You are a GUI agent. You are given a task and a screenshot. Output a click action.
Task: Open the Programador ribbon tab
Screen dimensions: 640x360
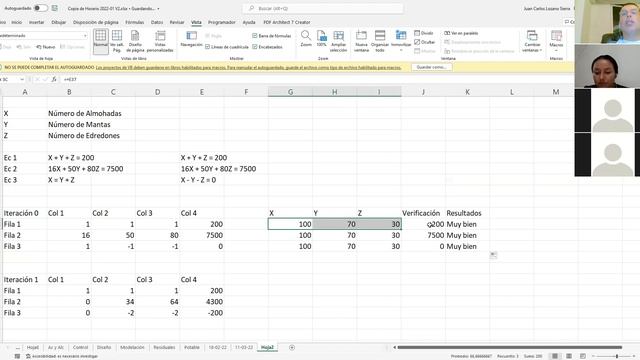tap(222, 22)
